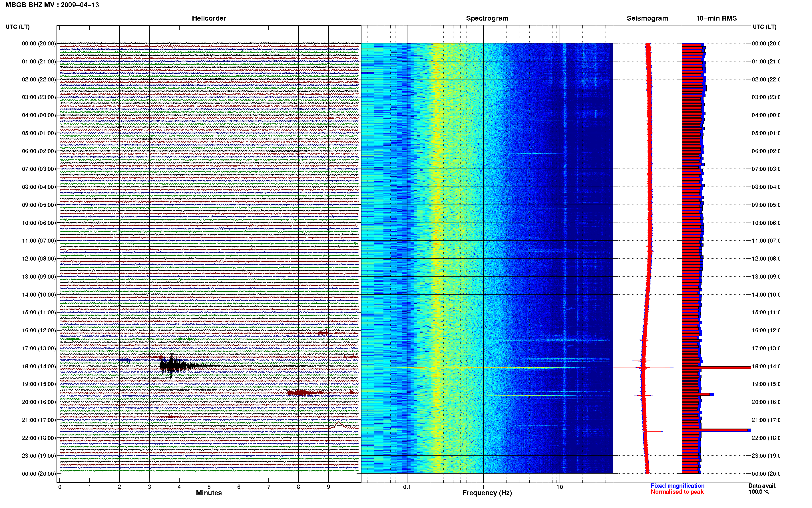Click the 0.1 frequency tick label
The image size is (812, 508).
(407, 487)
